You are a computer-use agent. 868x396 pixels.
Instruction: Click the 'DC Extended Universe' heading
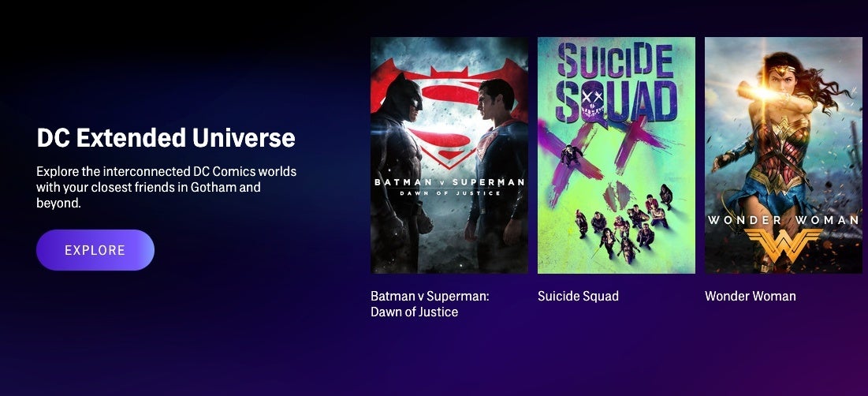tap(166, 137)
